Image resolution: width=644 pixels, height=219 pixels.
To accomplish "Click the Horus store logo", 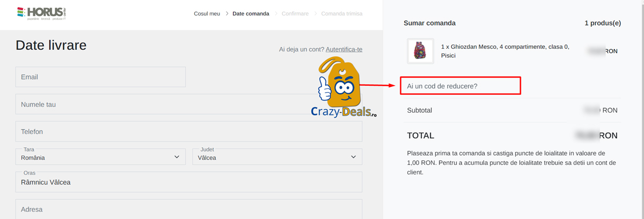I will tap(45, 13).
